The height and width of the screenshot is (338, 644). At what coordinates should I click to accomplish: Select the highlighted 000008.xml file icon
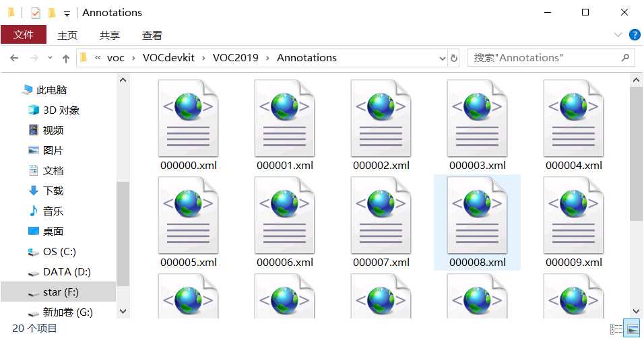click(477, 215)
